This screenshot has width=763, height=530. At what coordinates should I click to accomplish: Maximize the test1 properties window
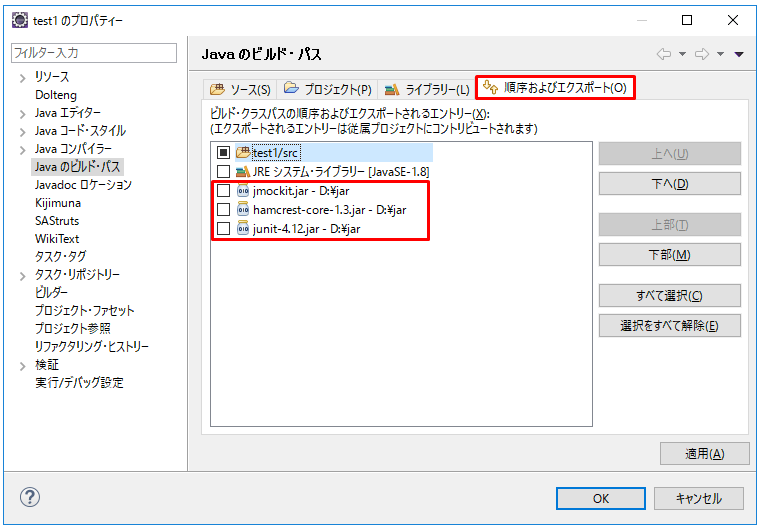[x=687, y=20]
